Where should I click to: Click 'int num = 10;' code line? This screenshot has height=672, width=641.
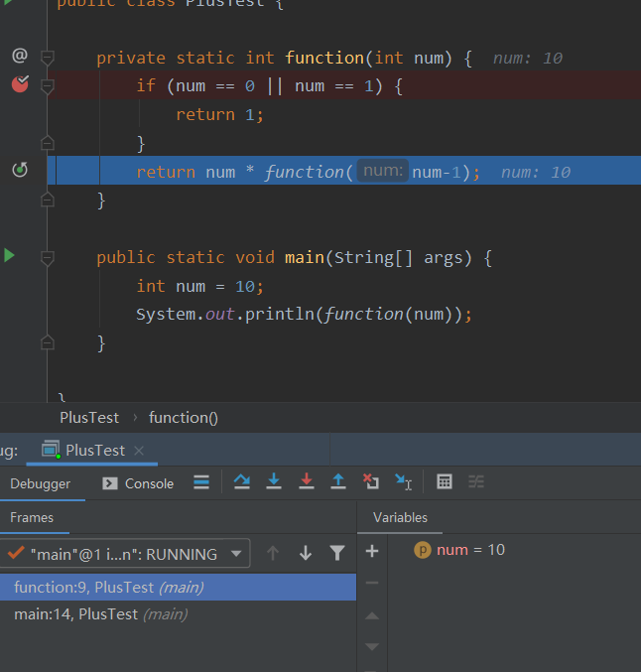click(199, 286)
